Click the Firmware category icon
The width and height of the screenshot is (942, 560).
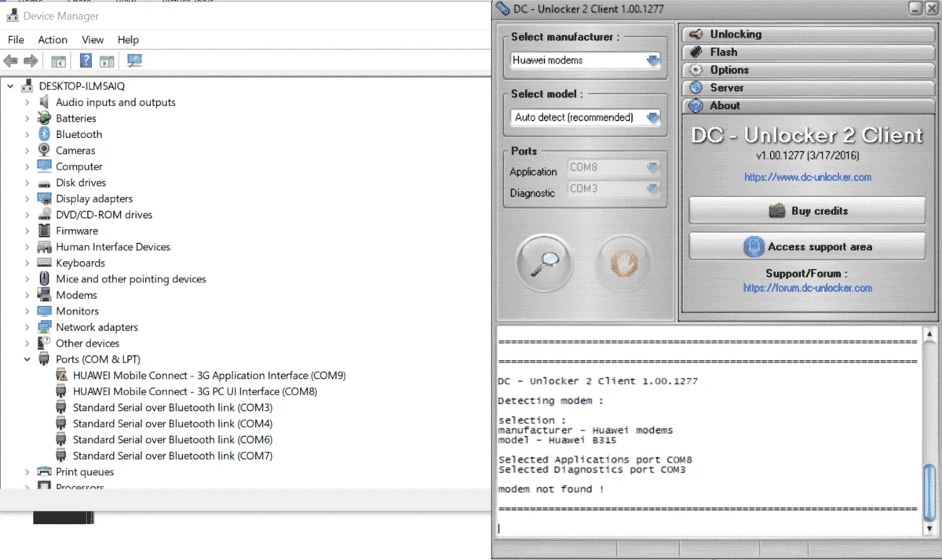(44, 231)
